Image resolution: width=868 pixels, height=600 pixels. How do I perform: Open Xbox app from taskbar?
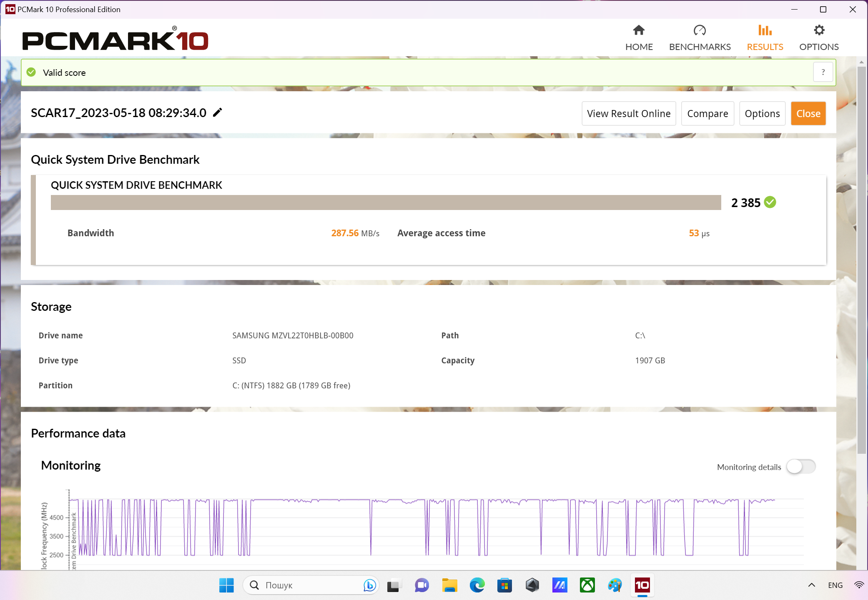coord(587,585)
